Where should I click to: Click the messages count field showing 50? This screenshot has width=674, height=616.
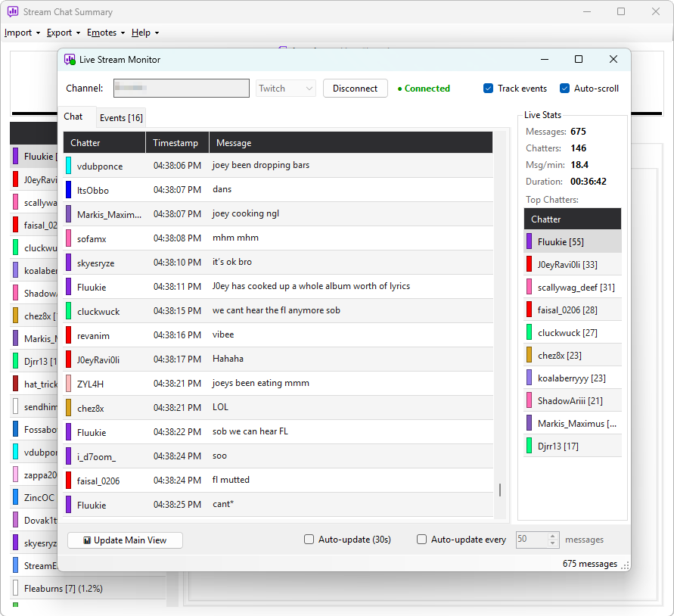click(x=532, y=540)
